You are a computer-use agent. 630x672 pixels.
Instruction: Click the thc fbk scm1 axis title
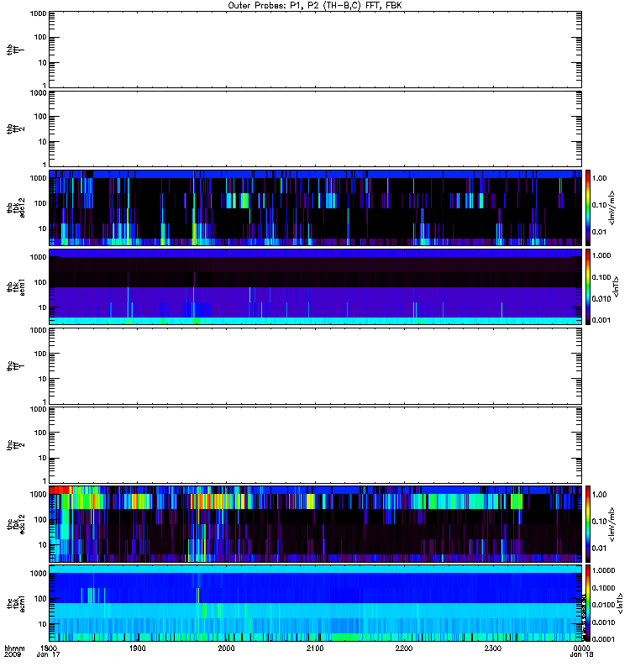click(x=15, y=603)
